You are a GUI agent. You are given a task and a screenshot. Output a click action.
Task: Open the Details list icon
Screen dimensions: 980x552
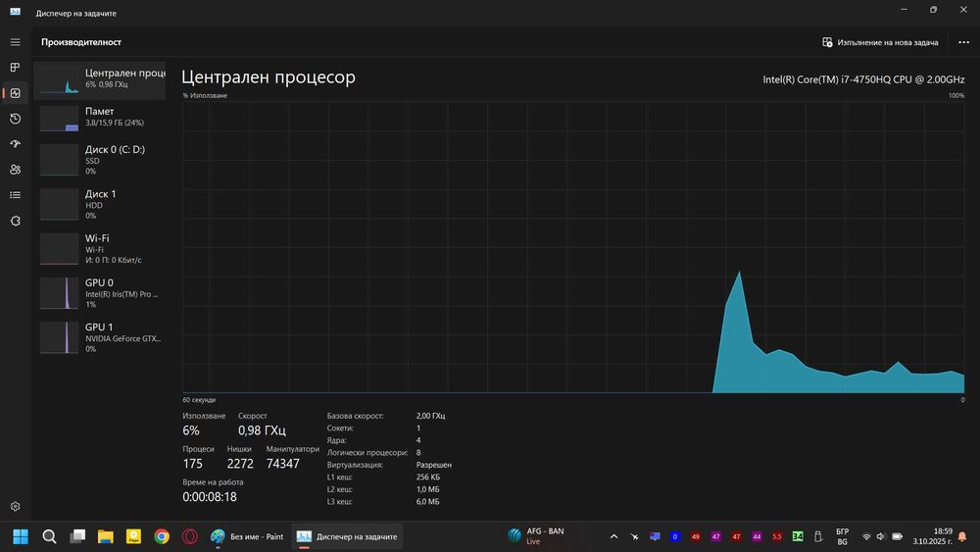coord(15,195)
